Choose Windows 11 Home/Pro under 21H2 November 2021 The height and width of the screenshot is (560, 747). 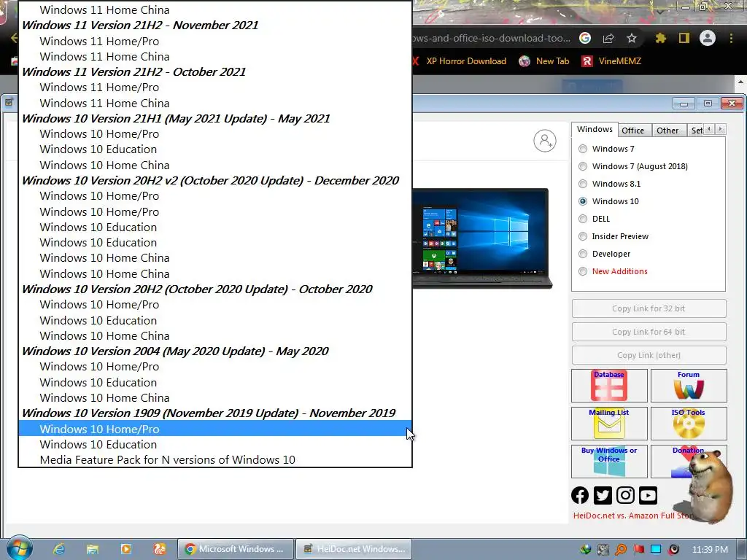point(215,41)
